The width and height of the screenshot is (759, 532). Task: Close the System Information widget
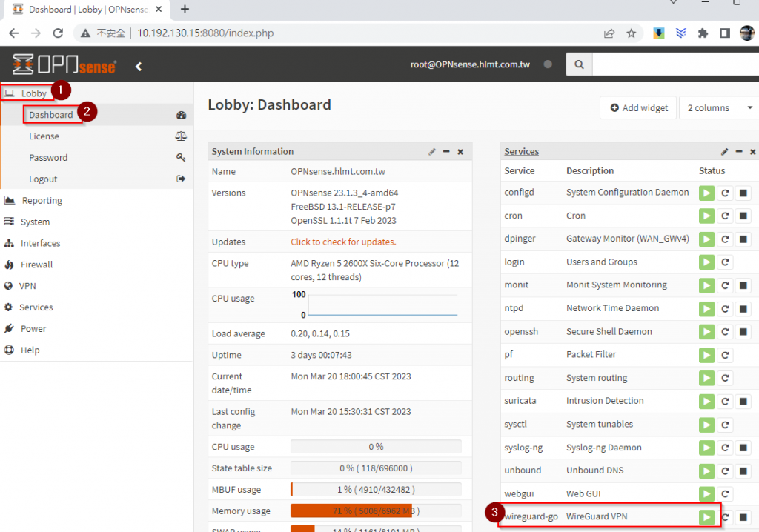coord(460,151)
